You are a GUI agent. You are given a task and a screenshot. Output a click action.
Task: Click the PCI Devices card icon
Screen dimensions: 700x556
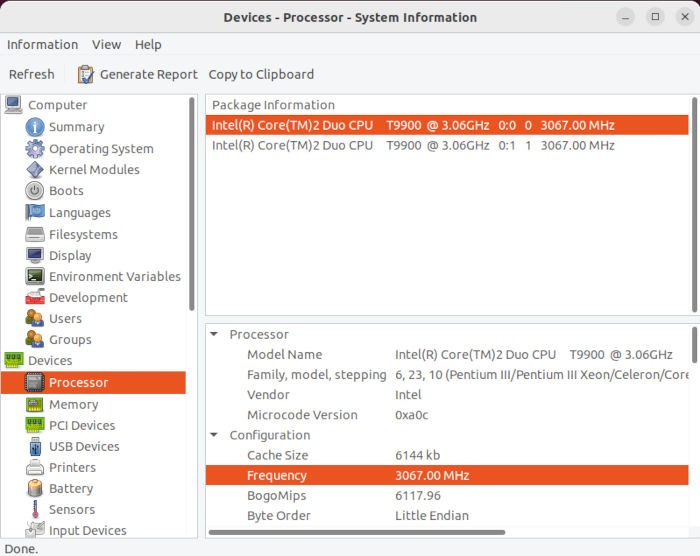point(35,425)
